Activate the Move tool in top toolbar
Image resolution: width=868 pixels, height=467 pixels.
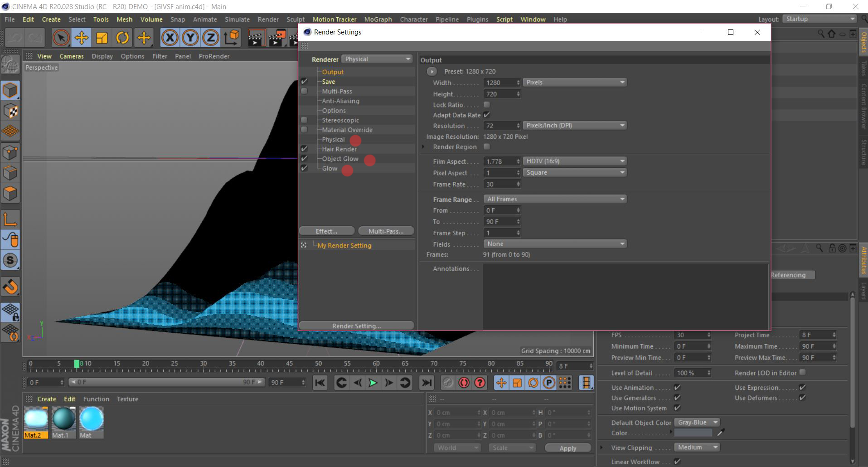(x=82, y=38)
